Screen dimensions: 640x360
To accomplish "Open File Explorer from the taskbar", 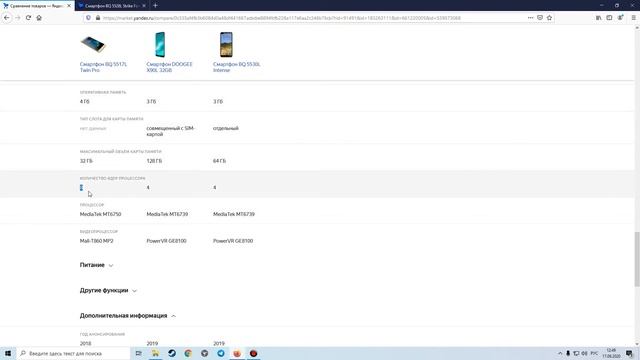I will [x=155, y=353].
